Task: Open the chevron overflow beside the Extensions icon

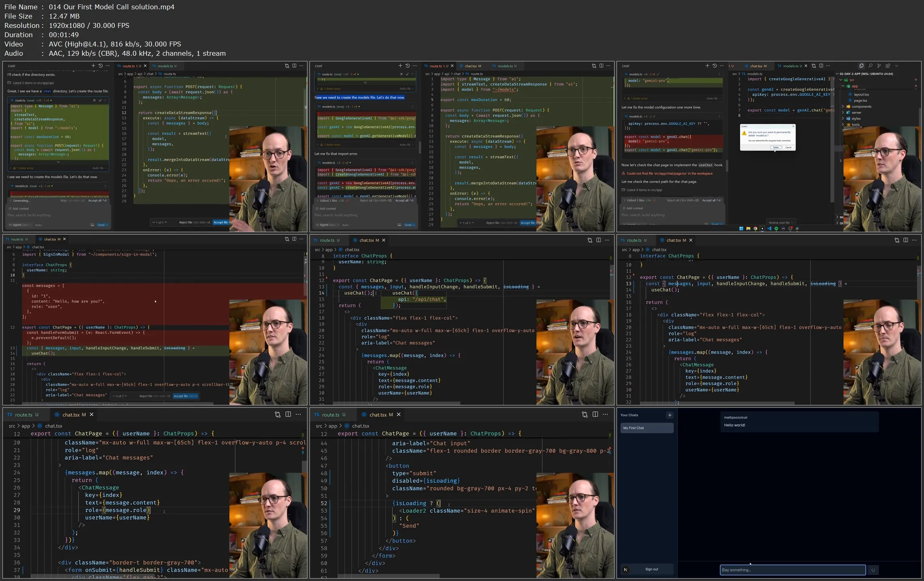Action: click(897, 66)
